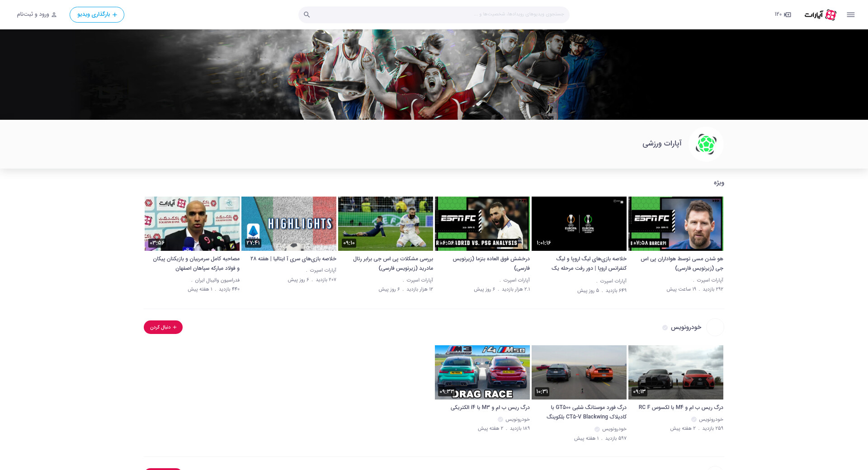Click verified badge beside خودرونویس heading
The width and height of the screenshot is (868, 470).
[x=665, y=328]
